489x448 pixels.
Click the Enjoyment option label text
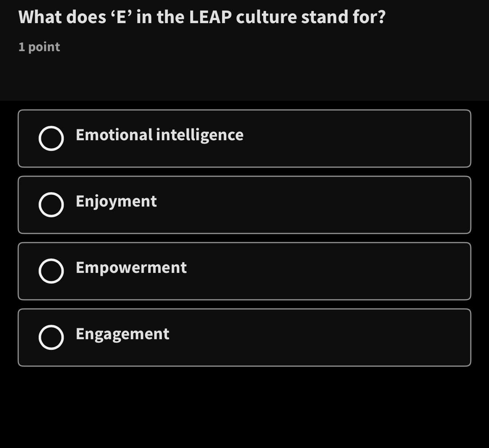(x=116, y=201)
